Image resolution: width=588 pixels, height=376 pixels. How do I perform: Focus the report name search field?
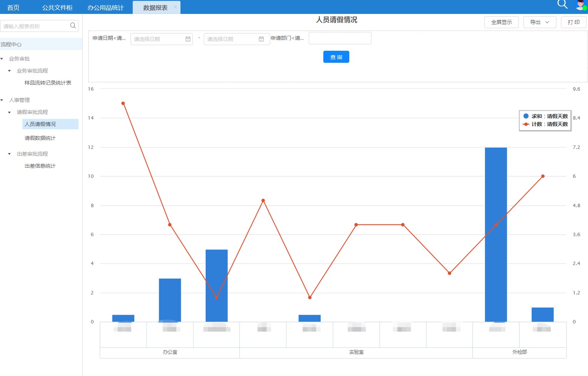tap(39, 26)
